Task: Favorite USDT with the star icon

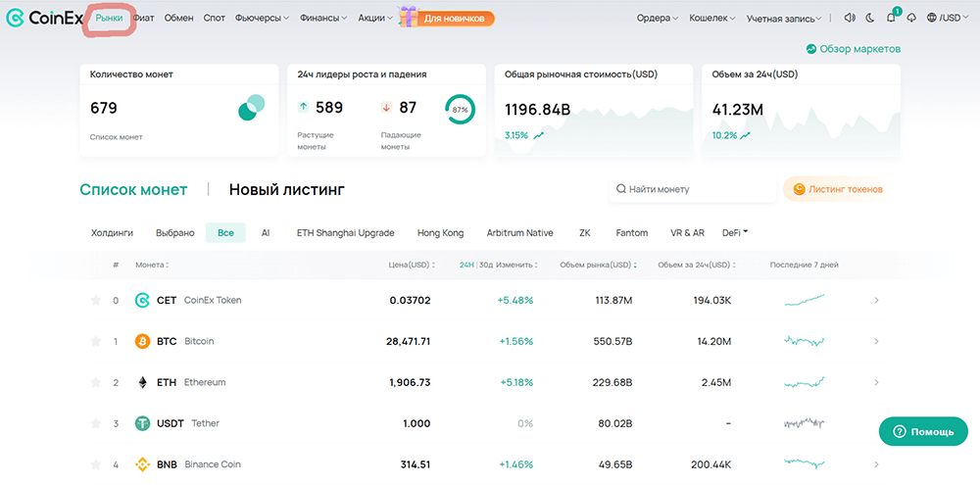Action: (96, 423)
